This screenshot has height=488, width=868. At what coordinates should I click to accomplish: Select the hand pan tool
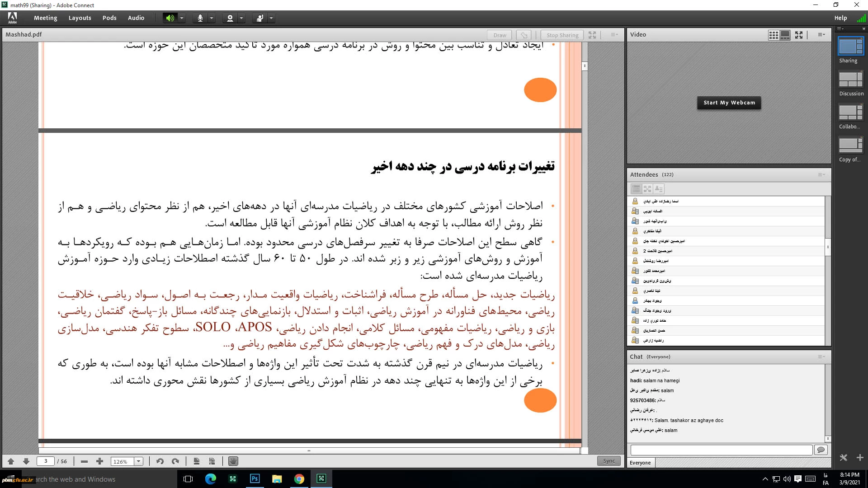tap(233, 461)
